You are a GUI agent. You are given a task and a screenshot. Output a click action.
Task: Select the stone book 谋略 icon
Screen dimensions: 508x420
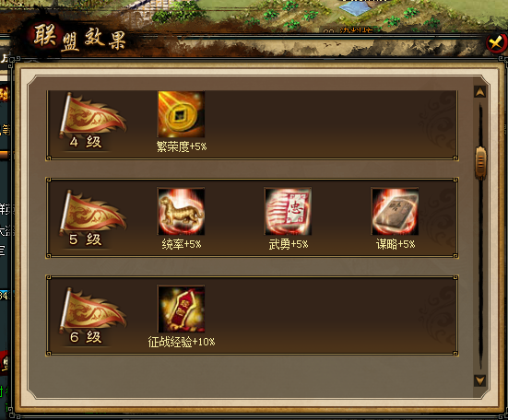tap(395, 211)
